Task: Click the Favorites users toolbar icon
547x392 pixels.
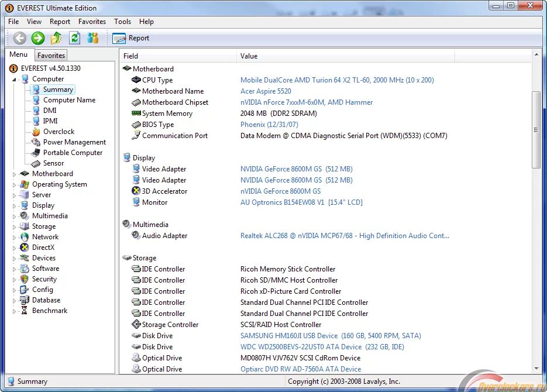Action: (93, 38)
